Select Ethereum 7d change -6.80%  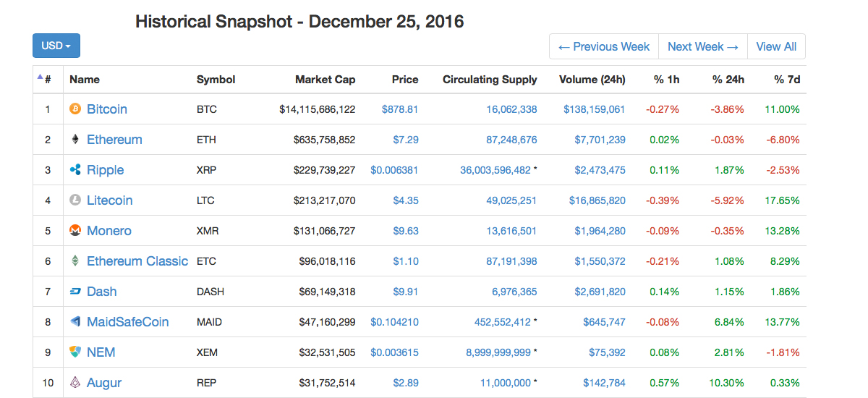pyautogui.click(x=783, y=140)
